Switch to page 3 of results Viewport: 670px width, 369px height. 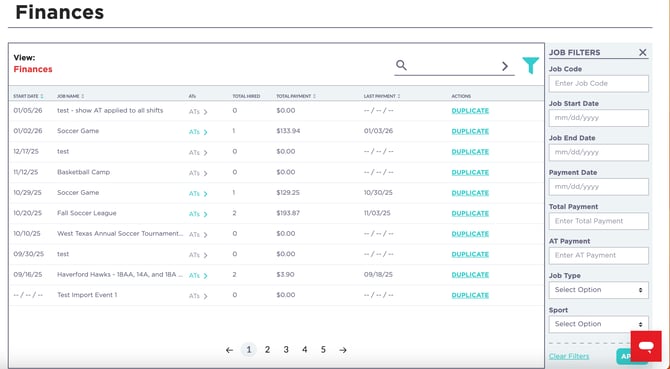(x=286, y=349)
